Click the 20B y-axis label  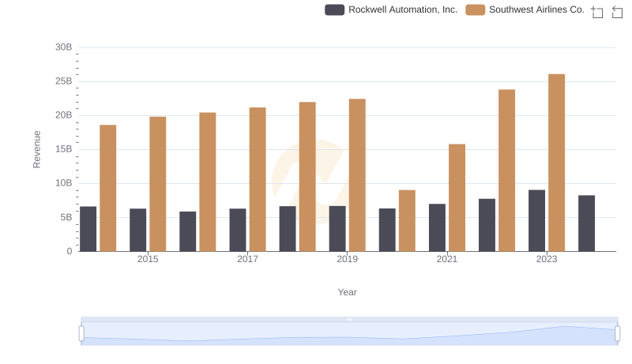click(x=64, y=115)
